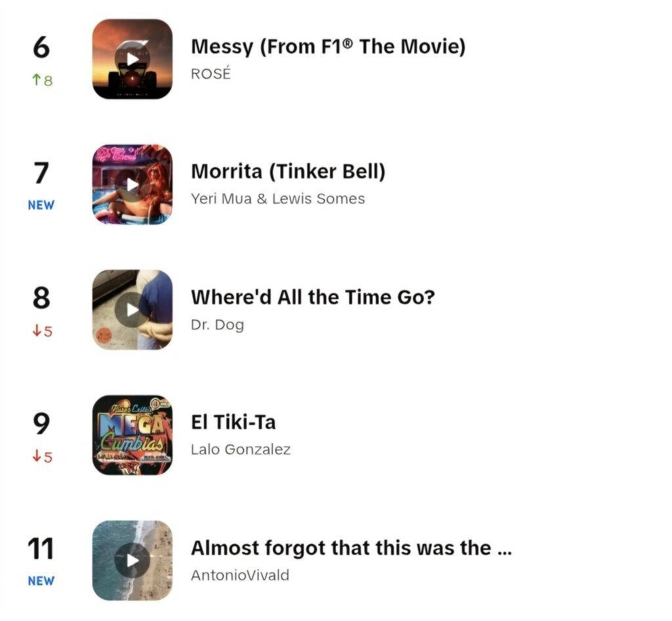Go to artist AntonioVivald

pyautogui.click(x=240, y=574)
